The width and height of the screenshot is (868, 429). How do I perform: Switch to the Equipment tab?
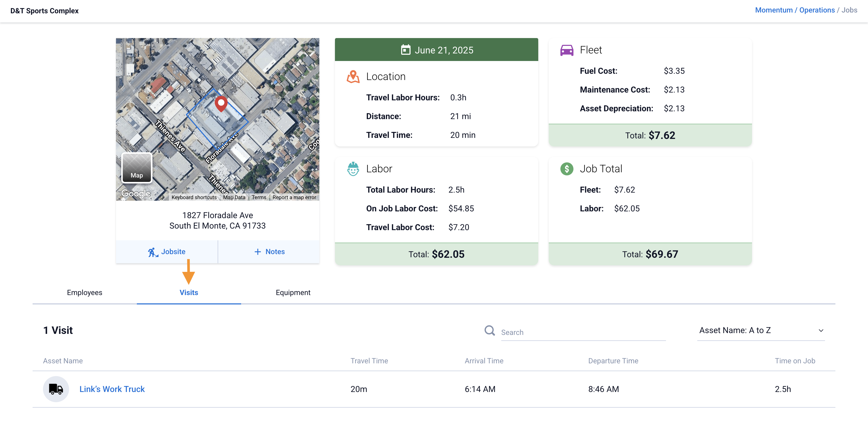tap(293, 292)
